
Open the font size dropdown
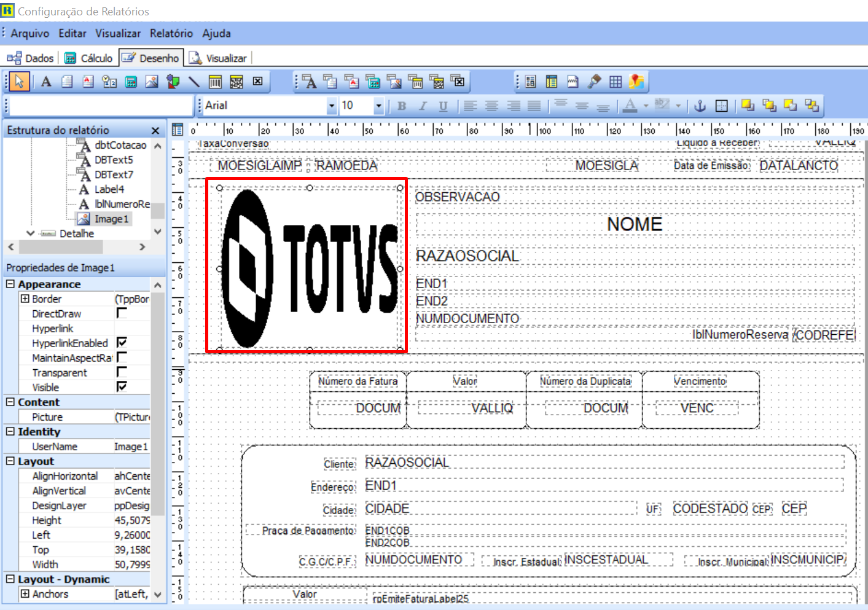coord(378,106)
